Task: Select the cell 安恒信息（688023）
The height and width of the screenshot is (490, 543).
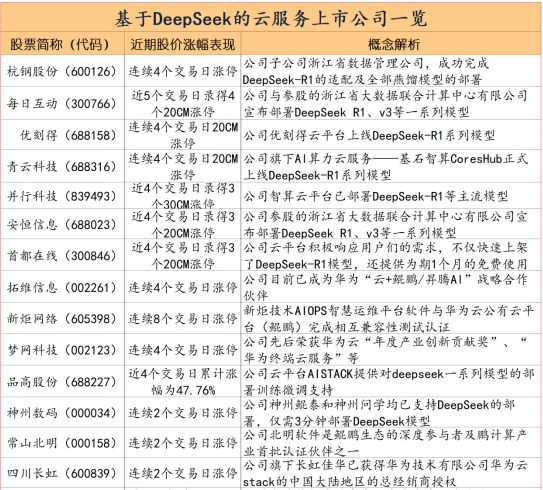Action: point(62,225)
